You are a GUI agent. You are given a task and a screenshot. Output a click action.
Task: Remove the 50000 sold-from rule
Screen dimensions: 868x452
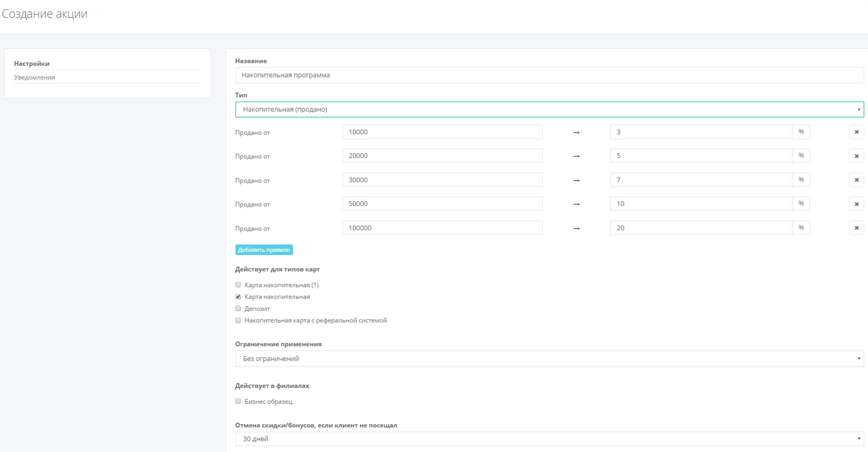click(856, 204)
